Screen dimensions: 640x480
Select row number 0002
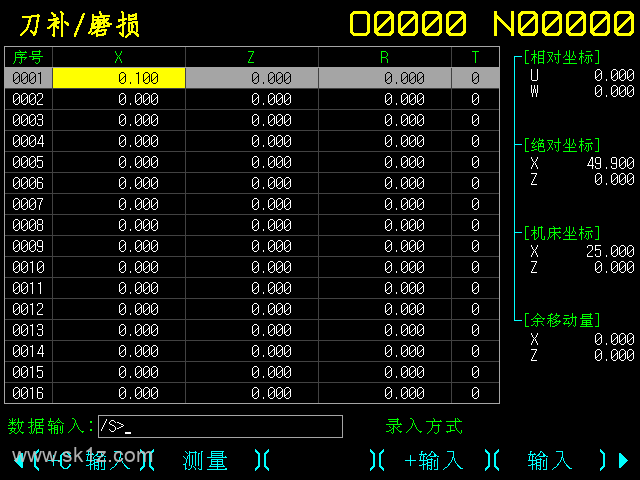[x=28, y=99]
